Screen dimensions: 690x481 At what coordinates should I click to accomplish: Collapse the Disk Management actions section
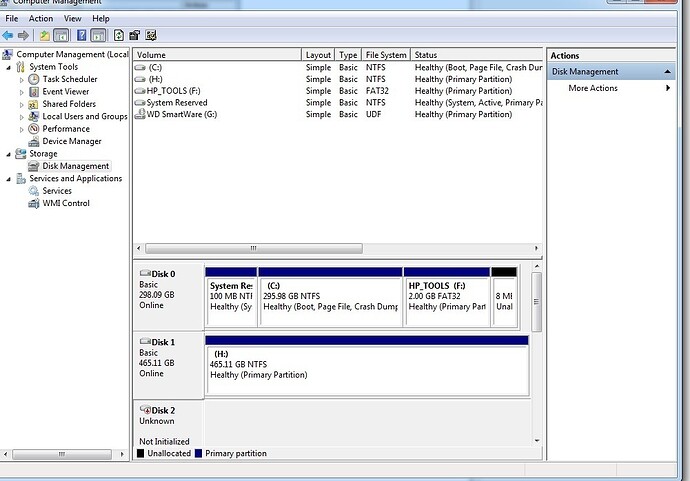(x=668, y=71)
